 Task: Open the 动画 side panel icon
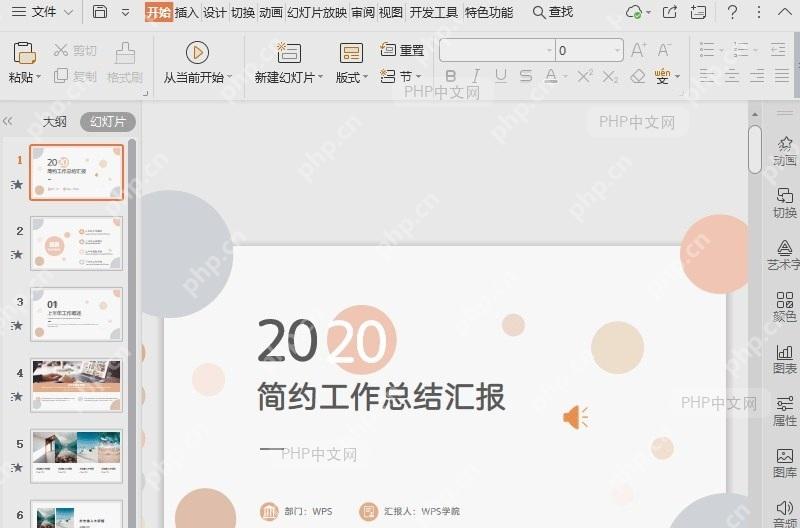[785, 151]
